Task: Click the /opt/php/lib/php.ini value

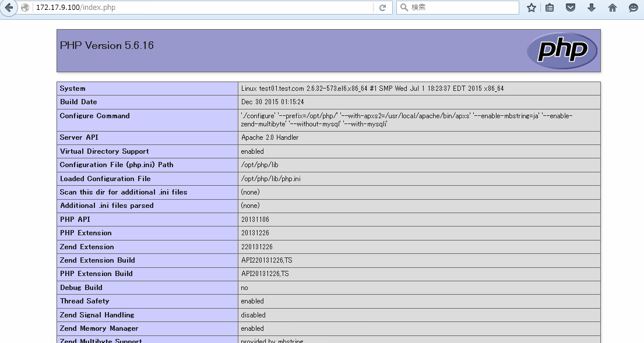Action: click(270, 178)
